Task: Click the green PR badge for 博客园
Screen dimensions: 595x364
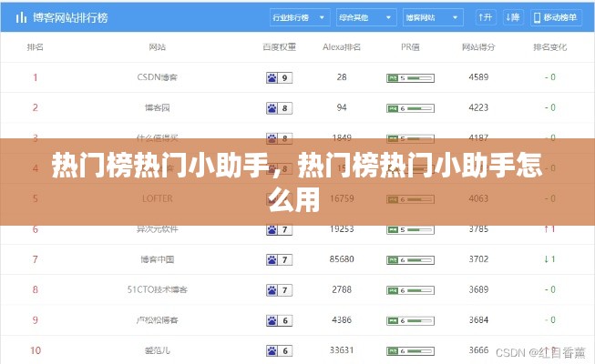Action: pos(409,108)
